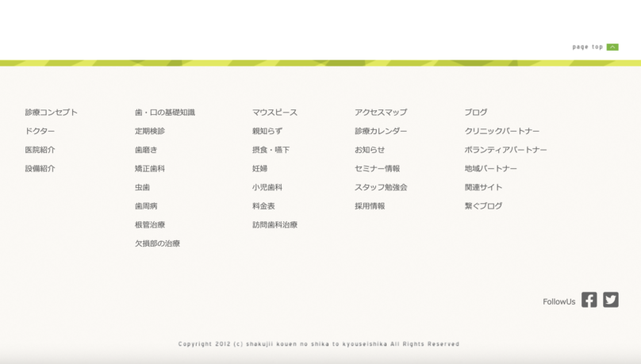The height and width of the screenshot is (364, 641).
Task: Open セミナー情報 link
Action: pyautogui.click(x=377, y=169)
